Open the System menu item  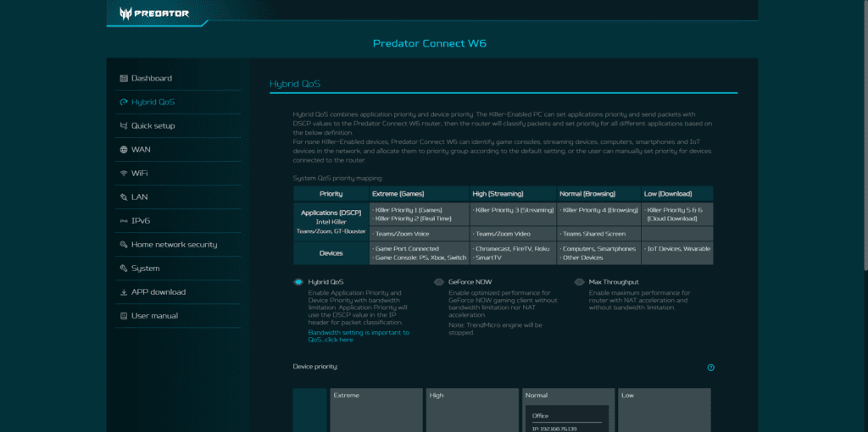[x=145, y=269]
